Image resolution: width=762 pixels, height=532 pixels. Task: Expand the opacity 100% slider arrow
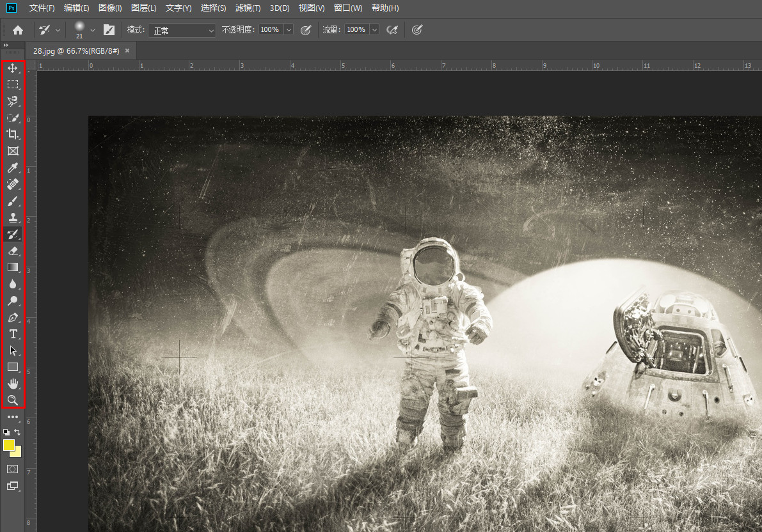[288, 30]
